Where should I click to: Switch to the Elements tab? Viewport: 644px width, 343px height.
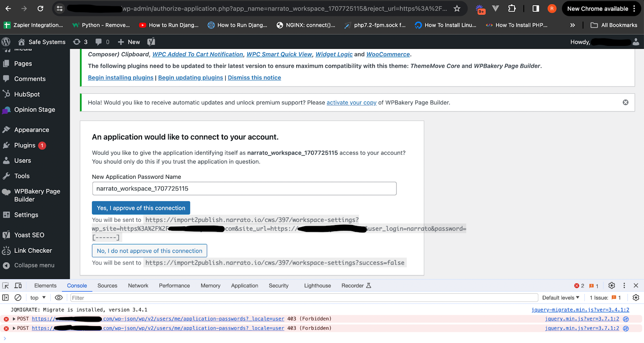point(45,285)
